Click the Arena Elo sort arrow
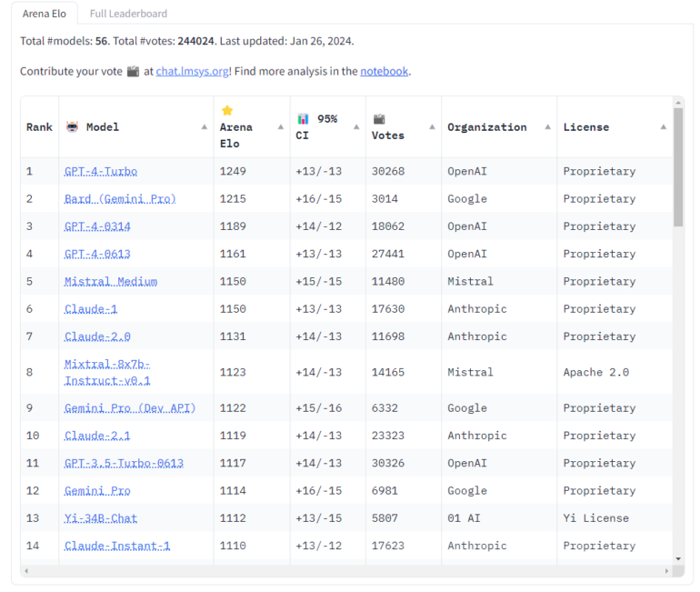700x592 pixels. click(x=280, y=127)
